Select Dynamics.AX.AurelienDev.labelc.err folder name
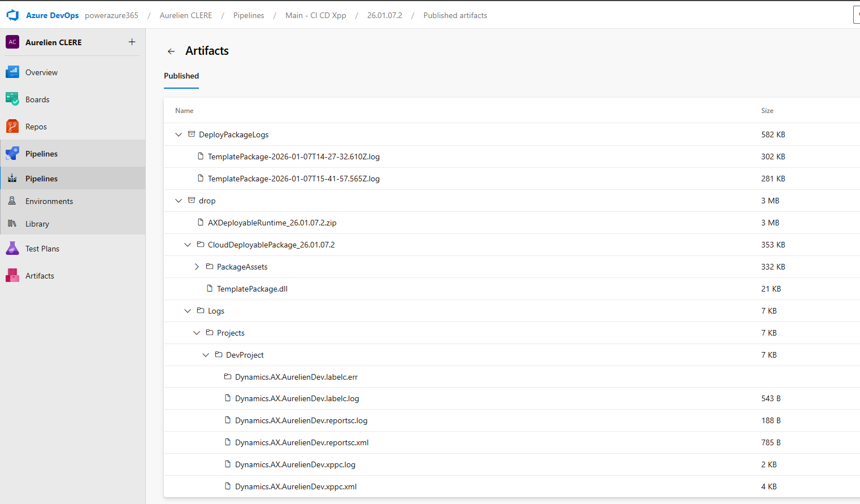Screen dimensions: 860x504 [x=297, y=377]
